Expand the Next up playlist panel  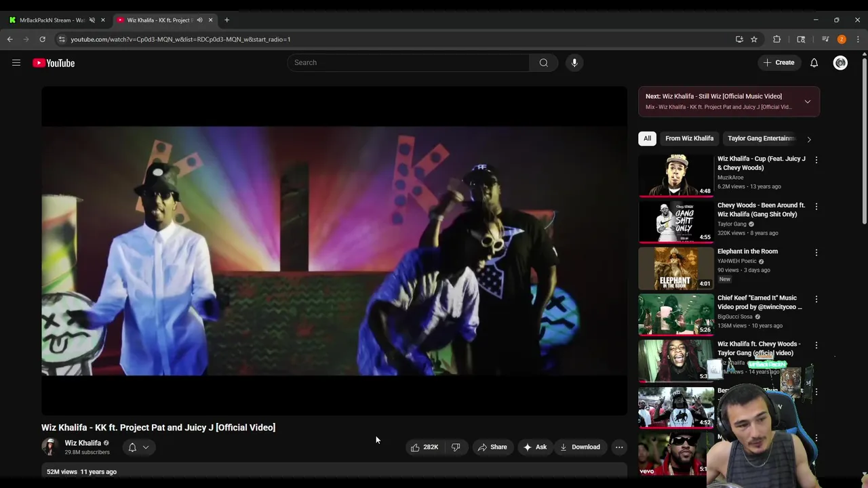tap(807, 102)
